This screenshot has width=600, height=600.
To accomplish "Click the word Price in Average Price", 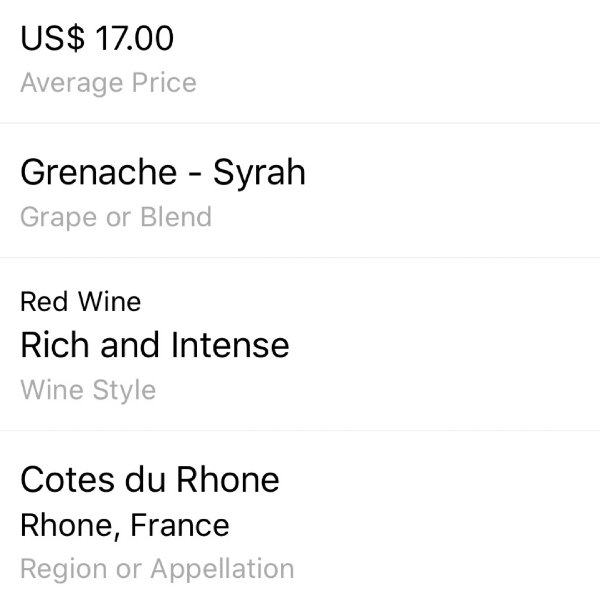I will 164,82.
